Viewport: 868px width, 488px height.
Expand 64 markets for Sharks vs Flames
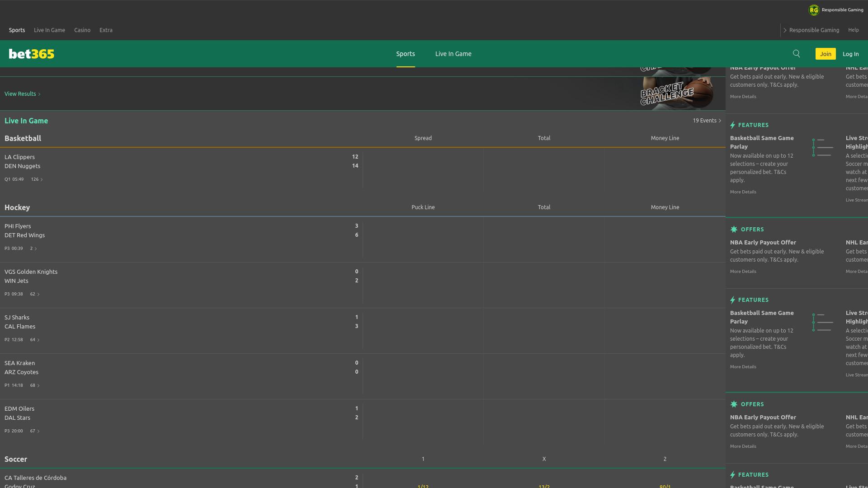point(35,340)
